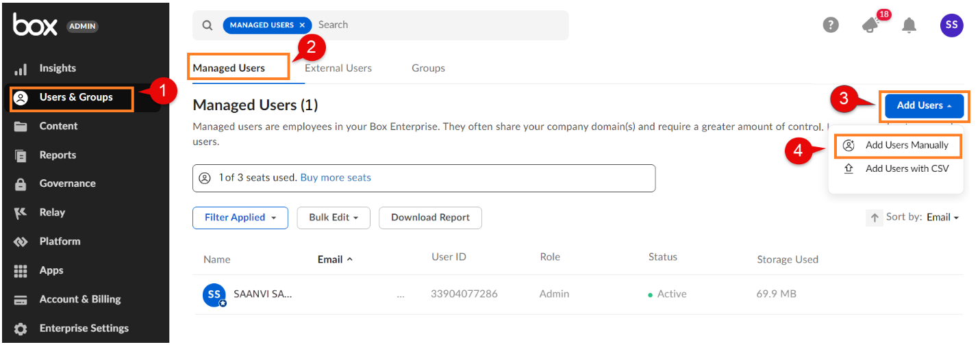Open Governance section
This screenshot has width=980, height=349.
(x=67, y=183)
